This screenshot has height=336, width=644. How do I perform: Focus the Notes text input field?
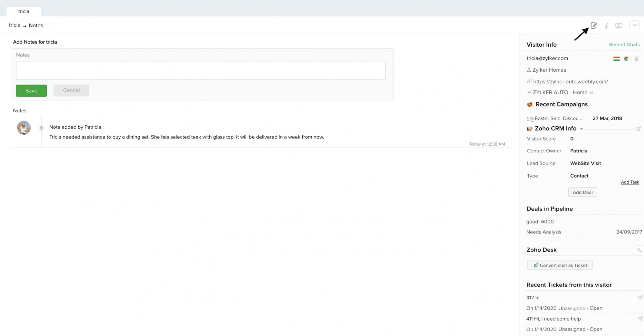click(201, 70)
